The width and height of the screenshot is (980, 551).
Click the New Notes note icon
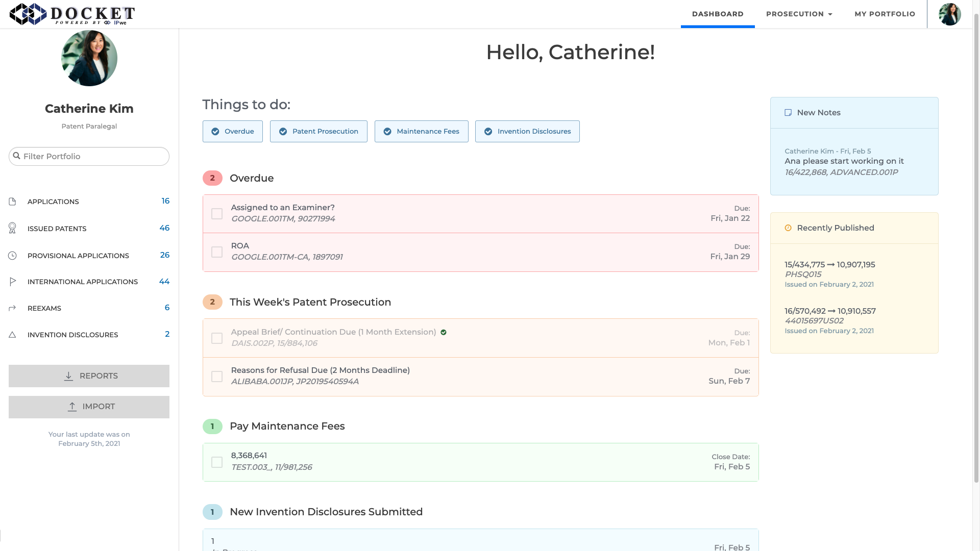[x=788, y=113]
